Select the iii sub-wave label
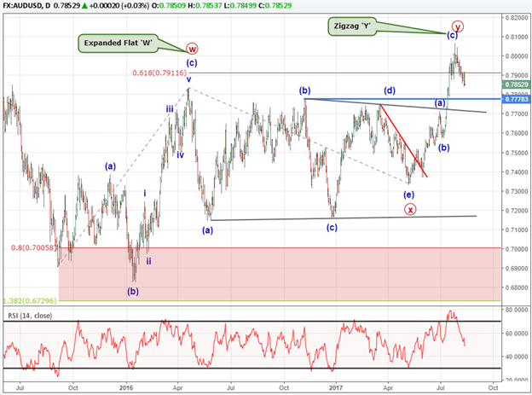 click(x=170, y=109)
